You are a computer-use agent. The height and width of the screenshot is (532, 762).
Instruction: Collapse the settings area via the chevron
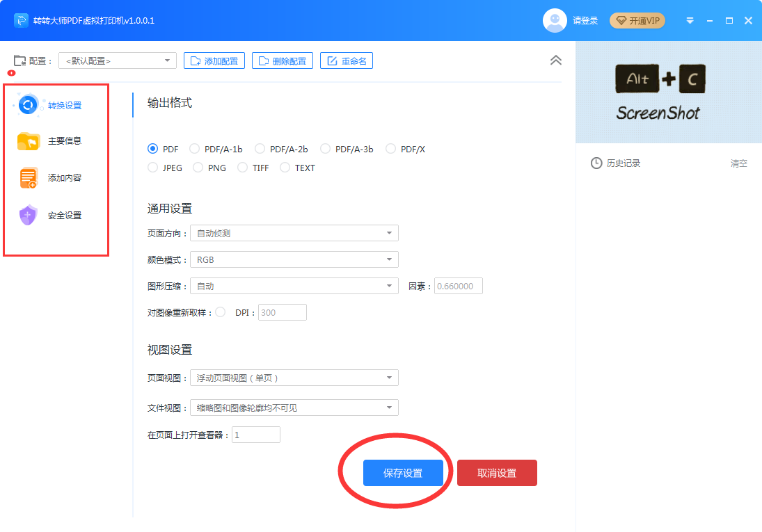coord(555,61)
